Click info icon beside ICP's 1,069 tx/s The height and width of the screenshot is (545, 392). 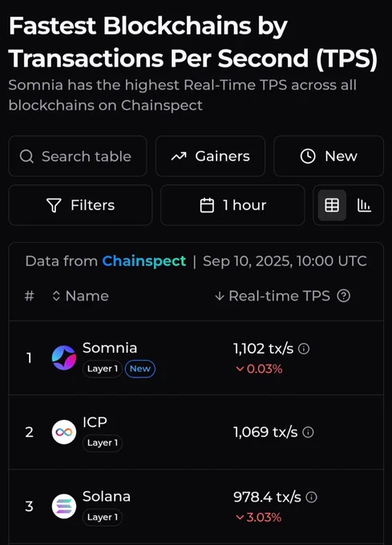pos(308,432)
